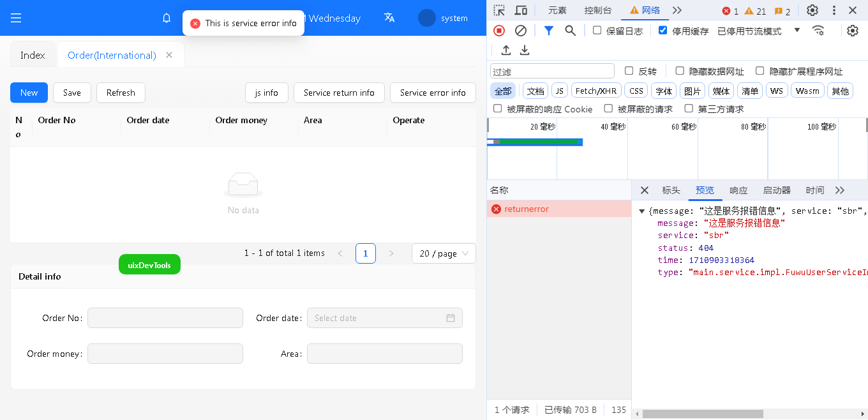Open the hamburger menu in the blue header
Viewport: 868px width, 420px height.
point(16,18)
